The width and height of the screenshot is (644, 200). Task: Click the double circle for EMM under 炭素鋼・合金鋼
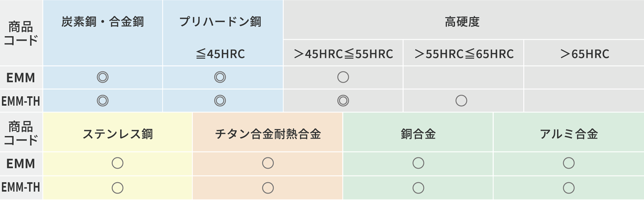tap(103, 77)
